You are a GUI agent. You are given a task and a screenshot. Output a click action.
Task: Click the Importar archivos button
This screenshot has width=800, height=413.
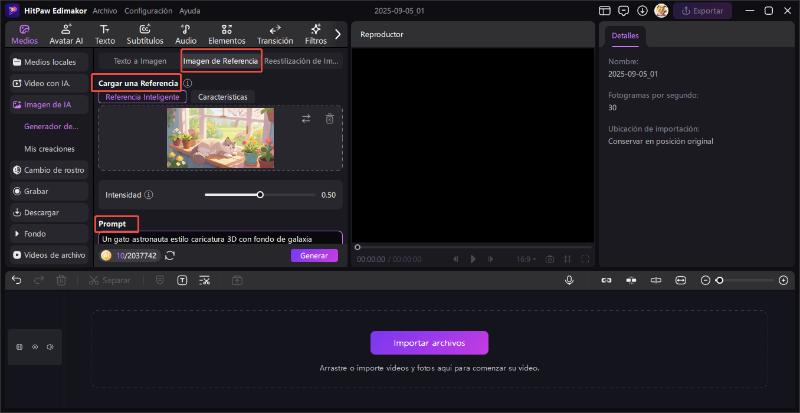(429, 343)
